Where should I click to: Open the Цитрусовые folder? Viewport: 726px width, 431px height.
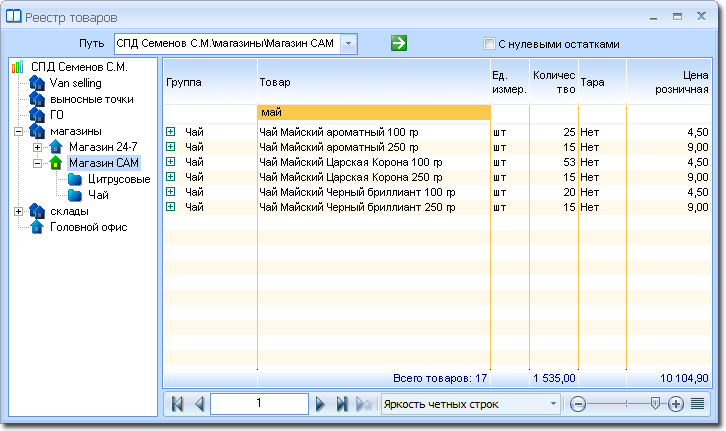(x=119, y=179)
